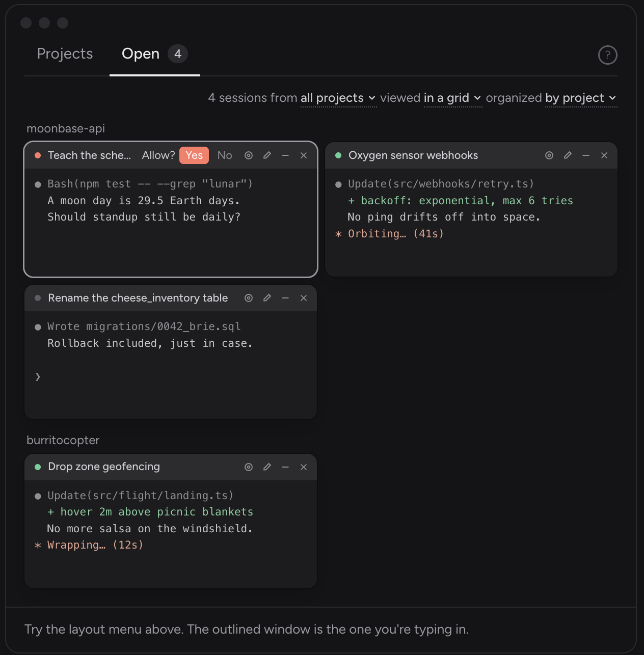Screen dimensions: 644x655
Task: Edit the Rename the cheese_inventory table title
Action: click(267, 298)
